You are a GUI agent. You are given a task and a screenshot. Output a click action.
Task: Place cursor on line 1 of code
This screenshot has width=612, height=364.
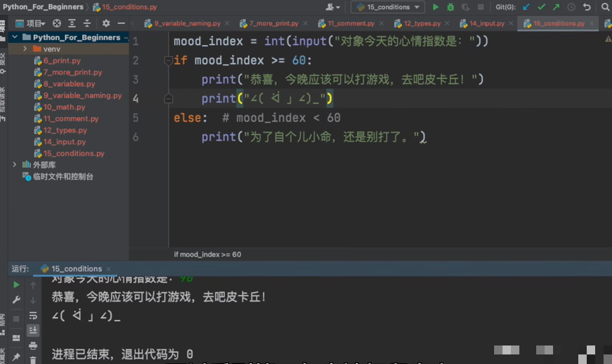[x=331, y=41]
